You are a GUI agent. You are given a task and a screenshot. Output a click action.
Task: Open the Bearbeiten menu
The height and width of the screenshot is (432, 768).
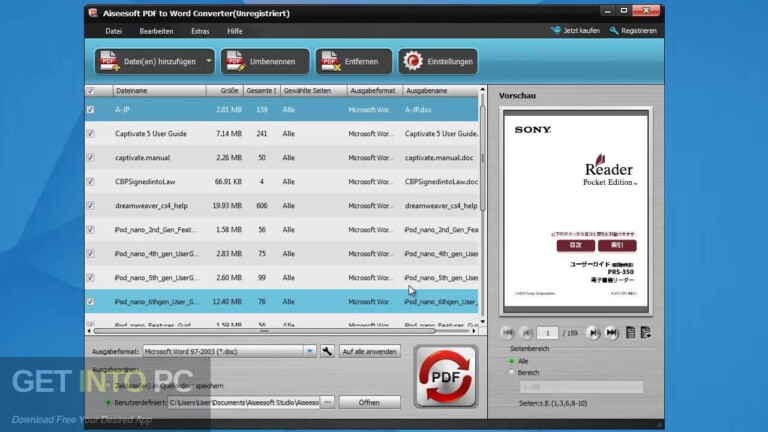156,31
